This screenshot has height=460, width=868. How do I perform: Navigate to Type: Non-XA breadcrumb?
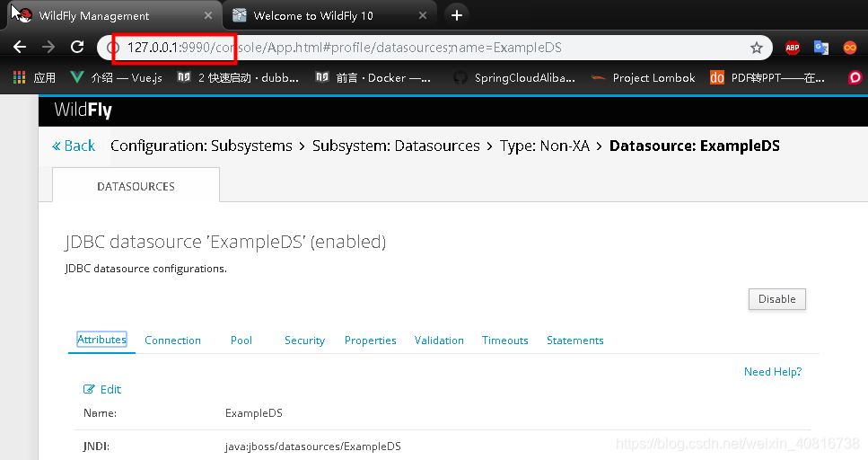tap(545, 146)
